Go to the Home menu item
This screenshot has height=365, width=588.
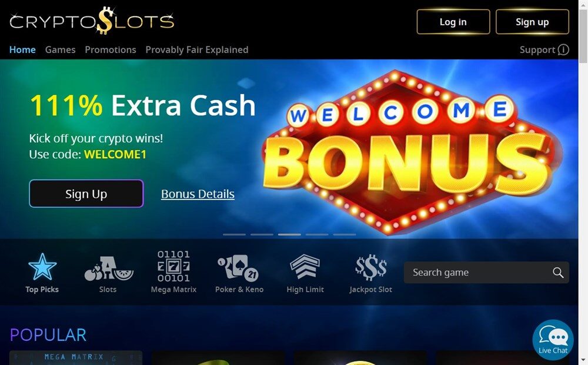pos(22,49)
